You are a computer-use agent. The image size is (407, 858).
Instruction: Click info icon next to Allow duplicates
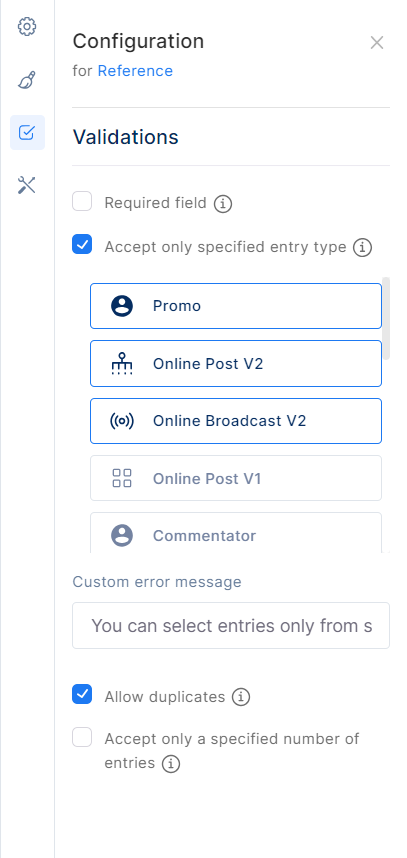click(x=241, y=697)
